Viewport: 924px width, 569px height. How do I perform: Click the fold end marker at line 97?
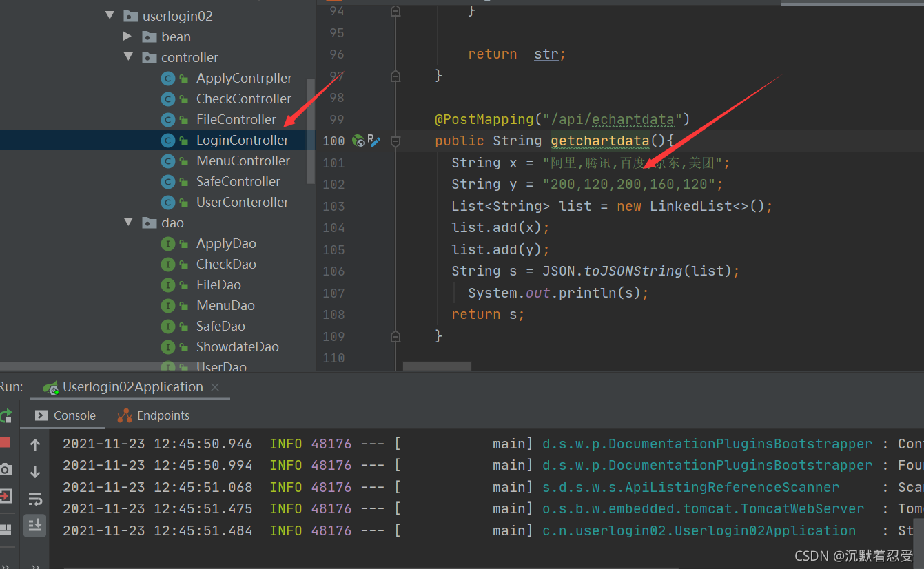[x=396, y=76]
